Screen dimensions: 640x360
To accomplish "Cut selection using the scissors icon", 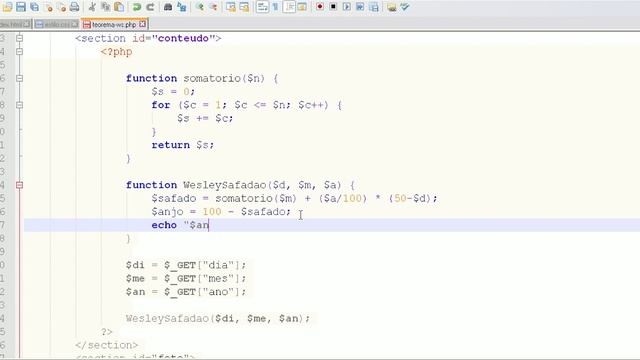I will click(92, 7).
